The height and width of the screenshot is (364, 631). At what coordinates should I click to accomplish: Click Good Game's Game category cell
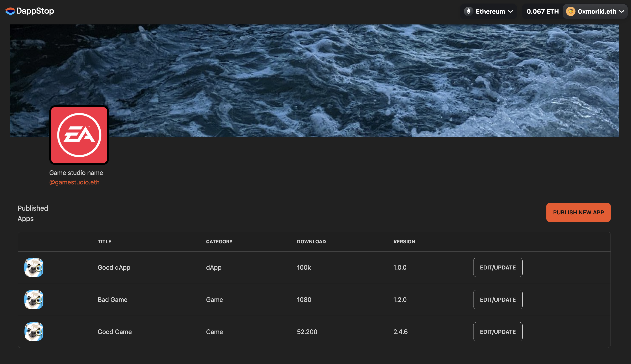pos(214,332)
